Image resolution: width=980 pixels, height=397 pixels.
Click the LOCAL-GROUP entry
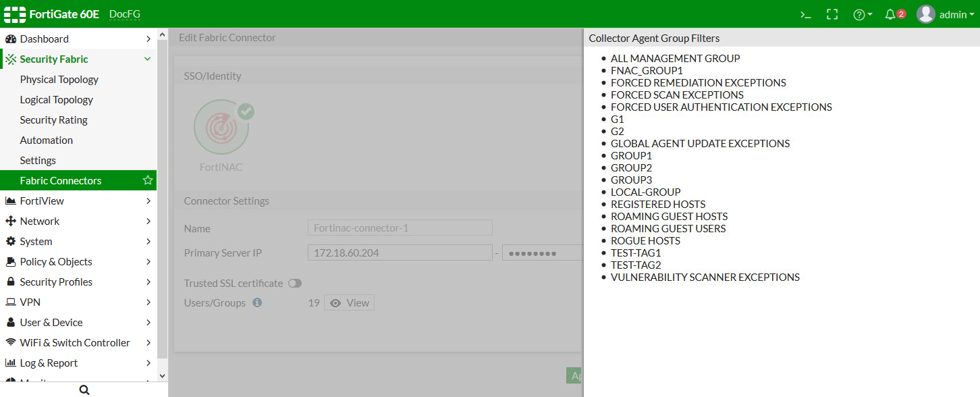pos(646,192)
